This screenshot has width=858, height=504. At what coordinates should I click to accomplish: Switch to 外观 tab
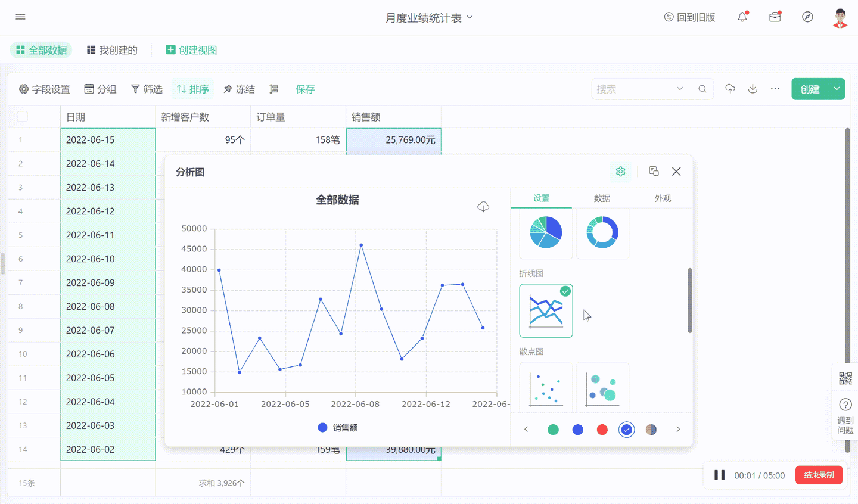663,198
